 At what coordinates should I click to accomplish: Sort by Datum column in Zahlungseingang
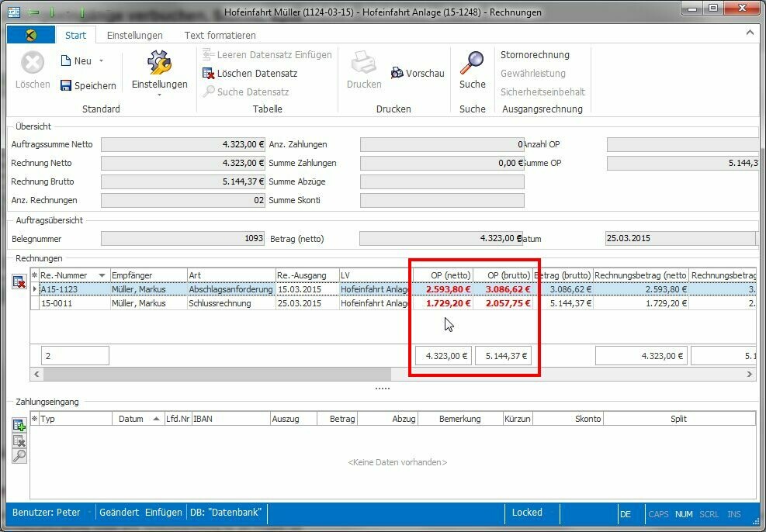[138, 419]
